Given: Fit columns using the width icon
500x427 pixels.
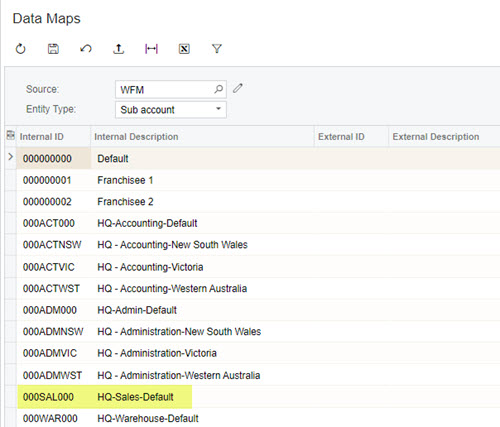Looking at the screenshot, I should click(x=151, y=49).
